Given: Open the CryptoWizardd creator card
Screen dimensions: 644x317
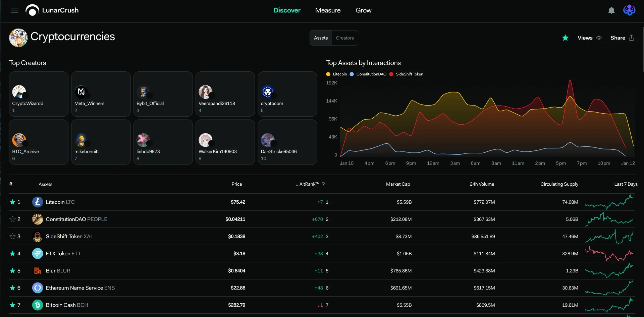Looking at the screenshot, I should tap(39, 94).
